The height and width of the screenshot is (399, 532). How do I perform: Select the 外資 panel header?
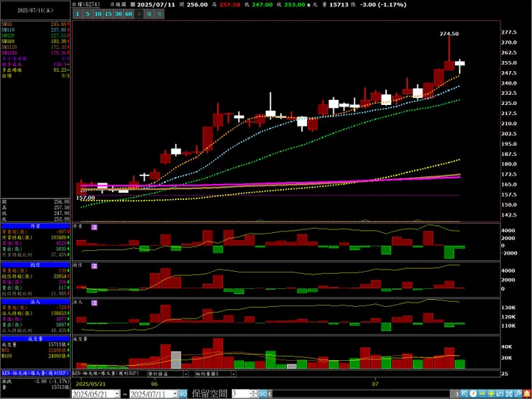click(x=35, y=226)
